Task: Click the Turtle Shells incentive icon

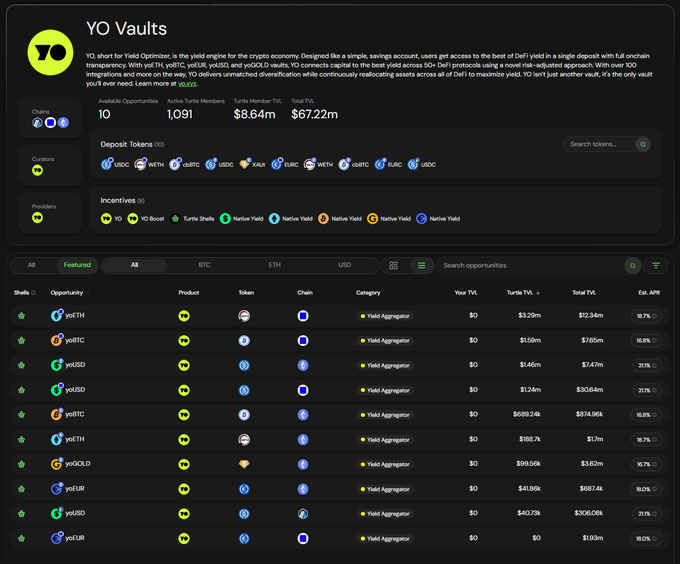Action: [176, 218]
